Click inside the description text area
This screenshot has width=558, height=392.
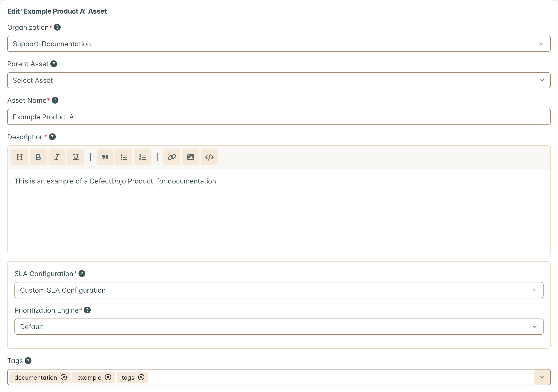click(x=279, y=212)
